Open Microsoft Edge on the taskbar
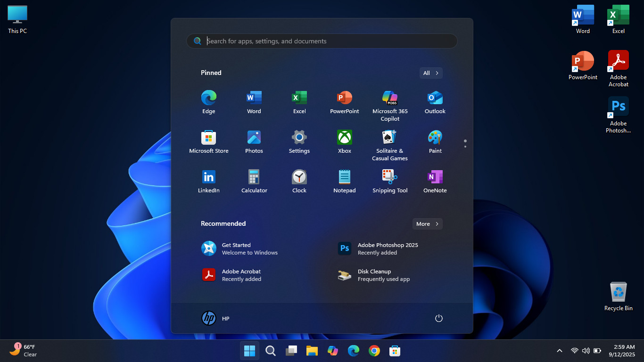The height and width of the screenshot is (362, 644). (x=354, y=351)
